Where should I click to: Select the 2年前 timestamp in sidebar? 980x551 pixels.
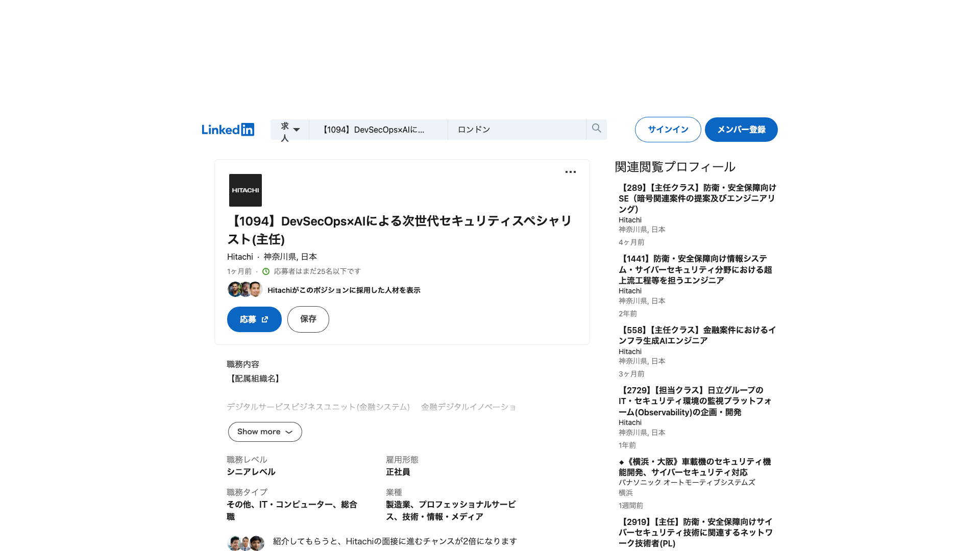(x=628, y=314)
